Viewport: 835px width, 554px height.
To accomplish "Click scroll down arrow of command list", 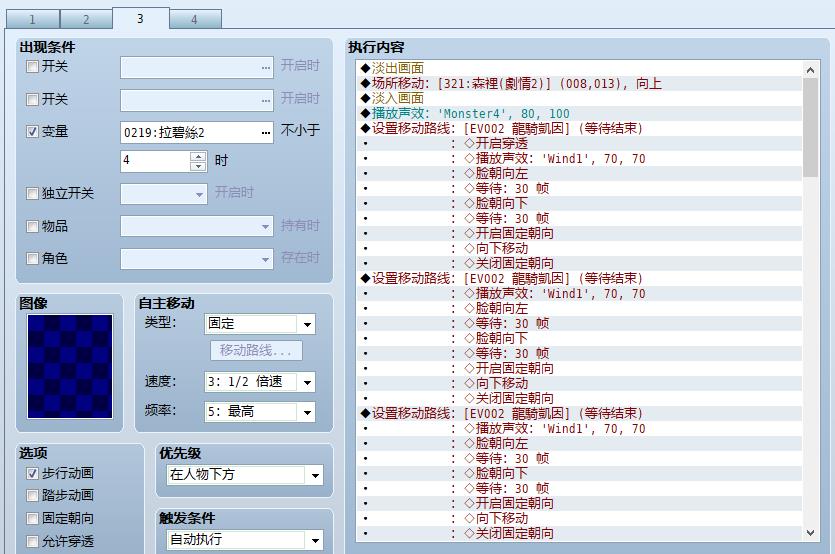I will pyautogui.click(x=811, y=533).
